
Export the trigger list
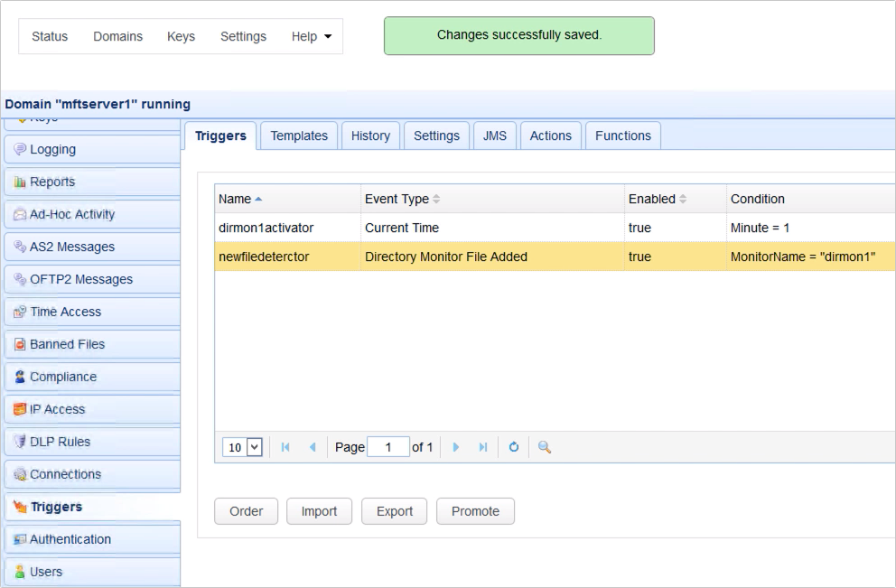(x=394, y=511)
